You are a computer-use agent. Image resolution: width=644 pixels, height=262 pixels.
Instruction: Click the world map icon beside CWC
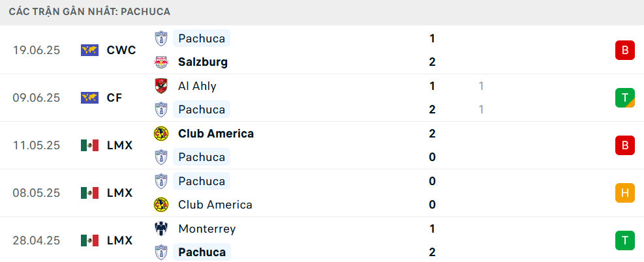click(x=89, y=50)
